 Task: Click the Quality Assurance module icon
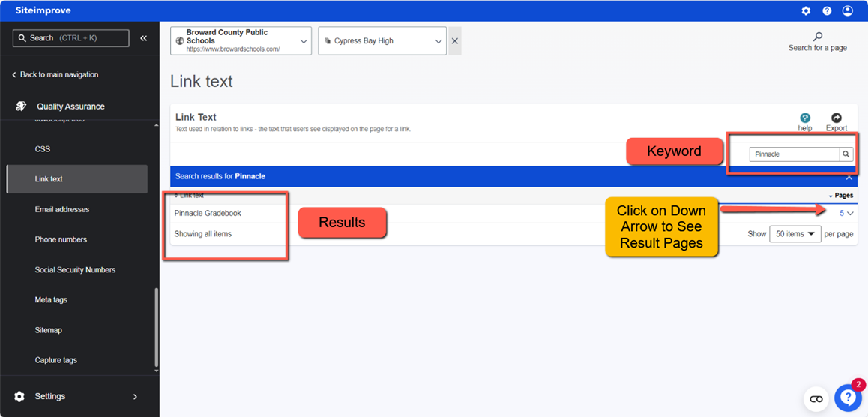pyautogui.click(x=21, y=106)
